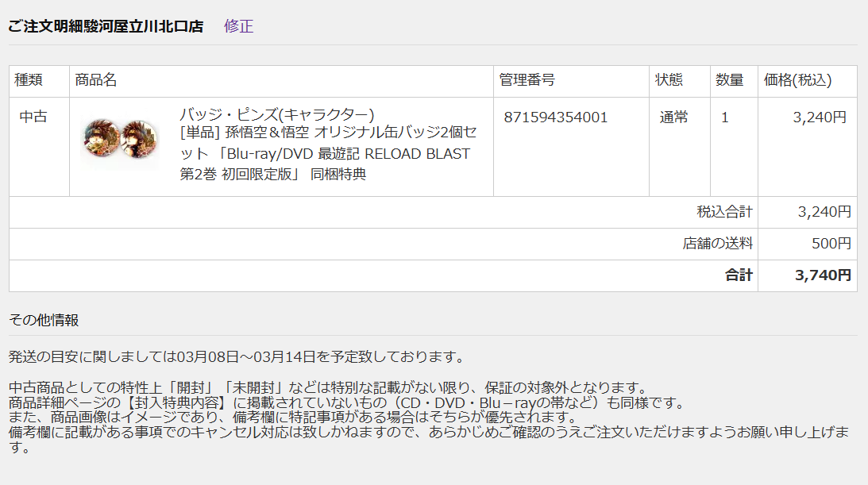Click the line starting また、商品画像はイメージであり
Screen dimensions: 868x485
click(294, 417)
